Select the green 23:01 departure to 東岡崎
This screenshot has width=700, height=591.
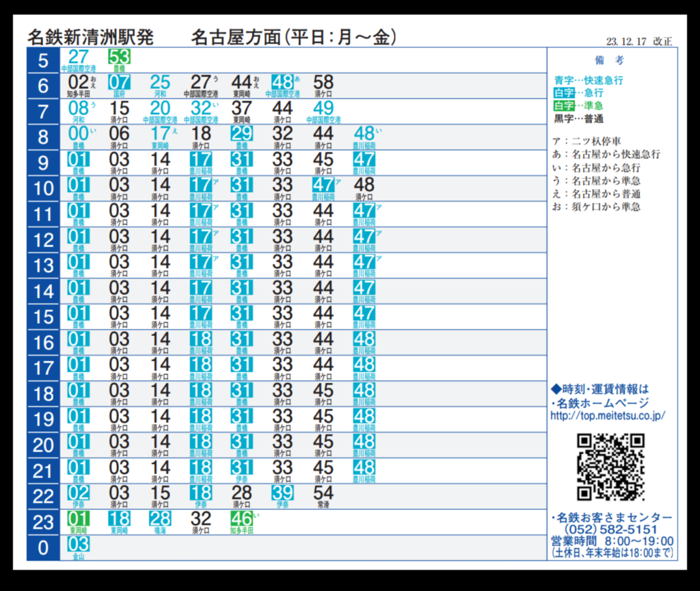click(x=79, y=523)
